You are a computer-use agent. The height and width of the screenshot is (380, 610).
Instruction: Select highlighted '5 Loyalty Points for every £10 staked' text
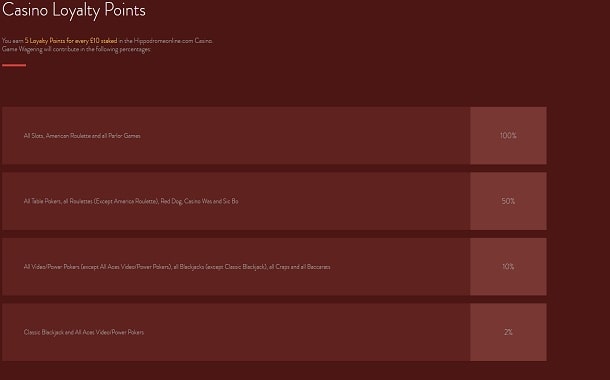71,40
